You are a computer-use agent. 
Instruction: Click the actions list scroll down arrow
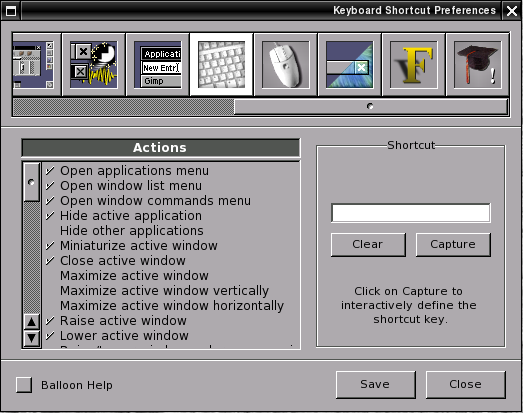click(x=31, y=338)
